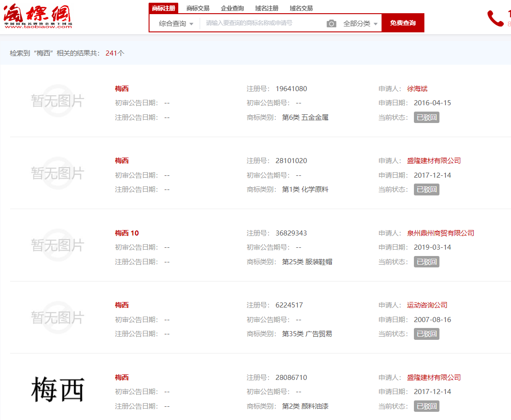511x420 pixels.
Task: Select the 企业查询 tab
Action: pyautogui.click(x=232, y=8)
